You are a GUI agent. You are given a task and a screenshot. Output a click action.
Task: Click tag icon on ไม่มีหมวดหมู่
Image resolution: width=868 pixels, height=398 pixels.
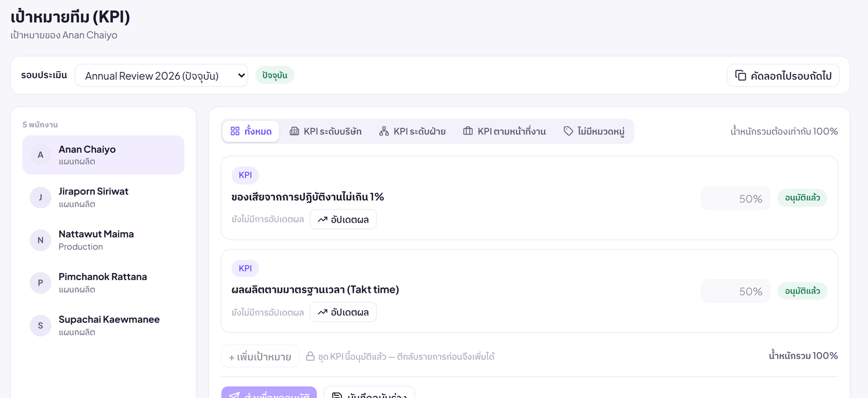tap(568, 131)
